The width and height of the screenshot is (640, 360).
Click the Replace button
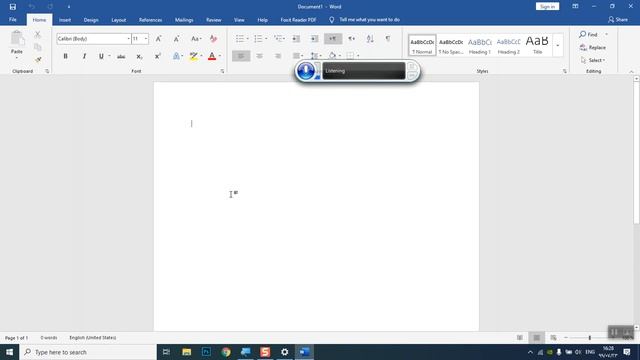tap(593, 47)
